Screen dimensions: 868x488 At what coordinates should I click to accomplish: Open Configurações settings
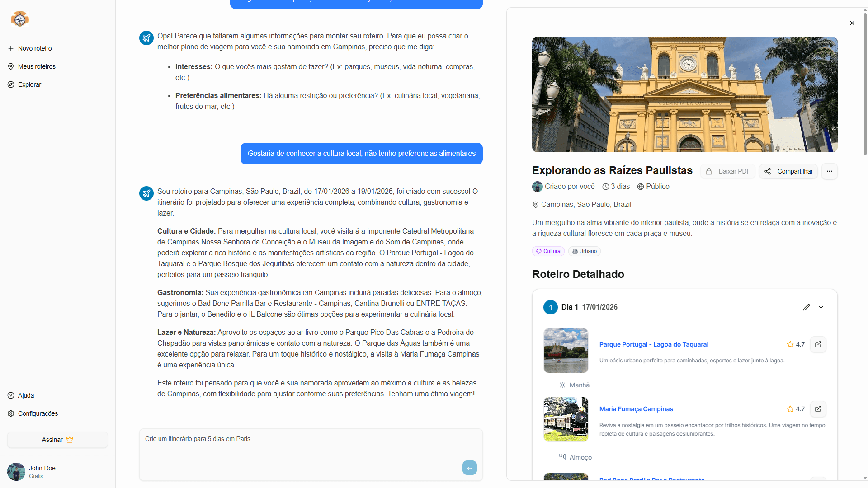pyautogui.click(x=33, y=413)
